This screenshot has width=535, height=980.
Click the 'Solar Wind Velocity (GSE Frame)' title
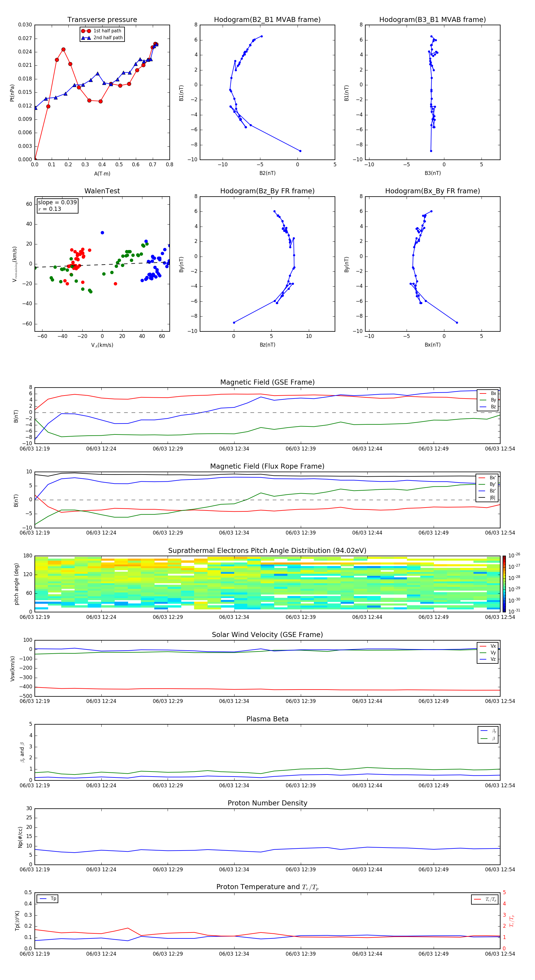[x=267, y=635]
